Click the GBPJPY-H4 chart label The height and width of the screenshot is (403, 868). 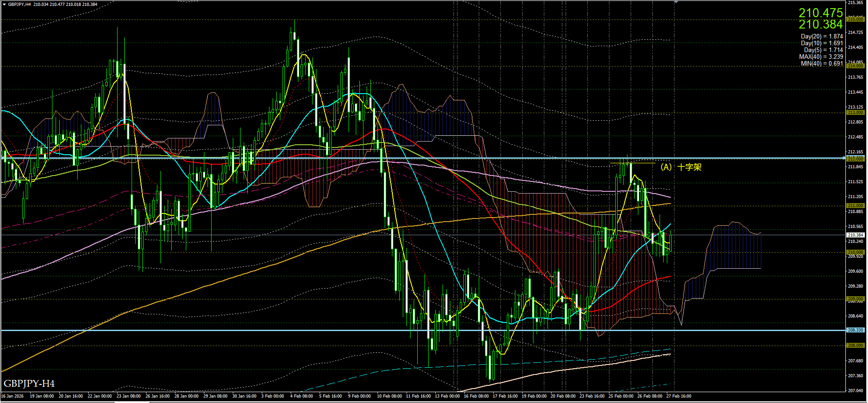point(29,384)
